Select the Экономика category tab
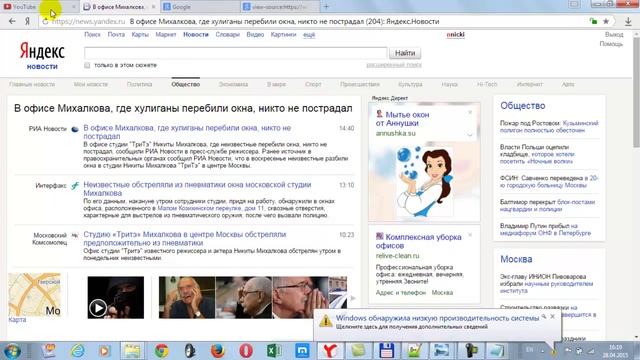This screenshot has height=360, width=640. click(x=233, y=84)
